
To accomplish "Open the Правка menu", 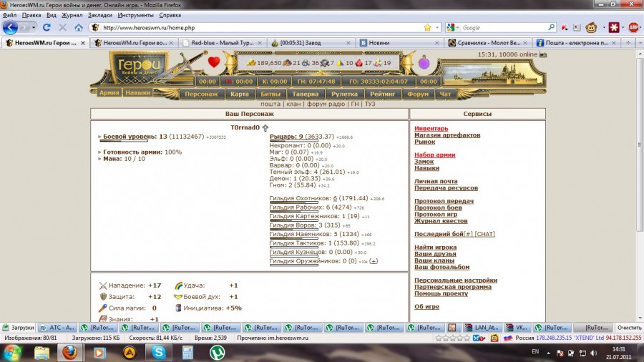I will click(x=31, y=15).
